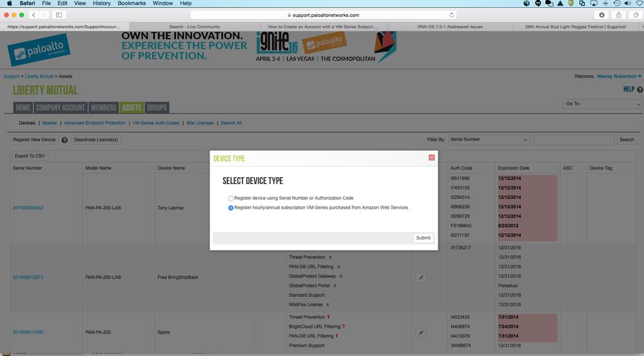The height and width of the screenshot is (356, 644).
Task: Open the GROUPS tab
Action: pos(157,108)
